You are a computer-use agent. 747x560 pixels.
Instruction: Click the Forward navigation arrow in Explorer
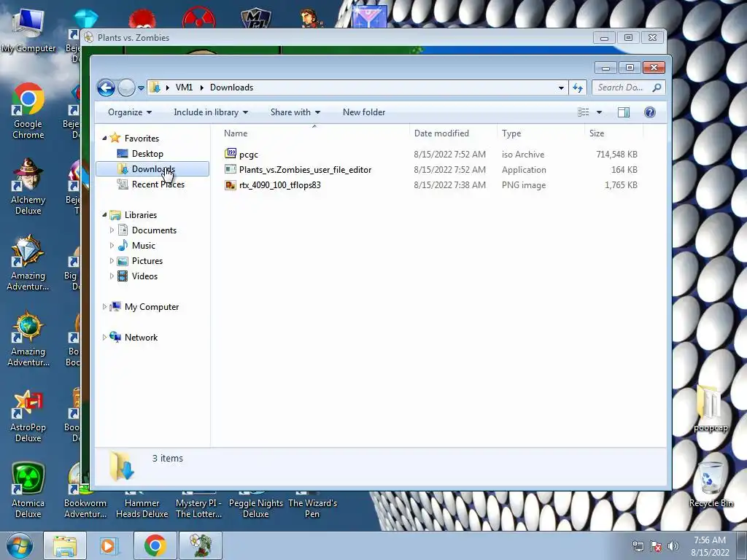point(126,87)
